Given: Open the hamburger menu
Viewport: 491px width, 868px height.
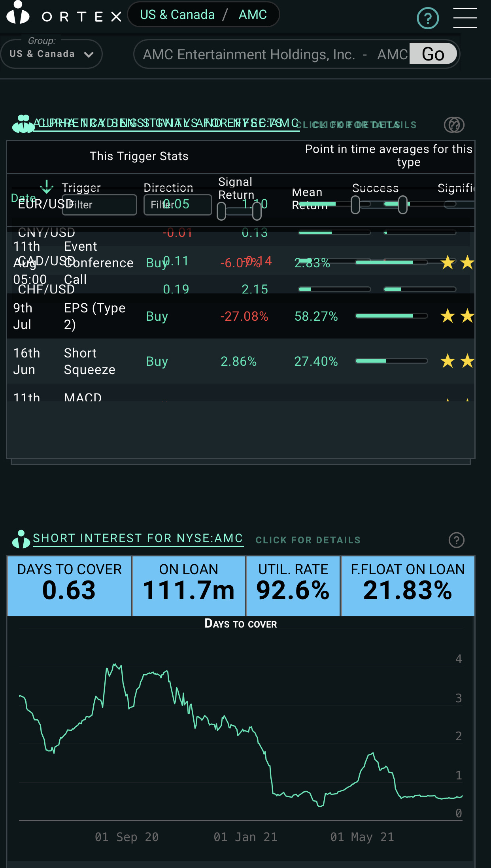Looking at the screenshot, I should 465,18.
